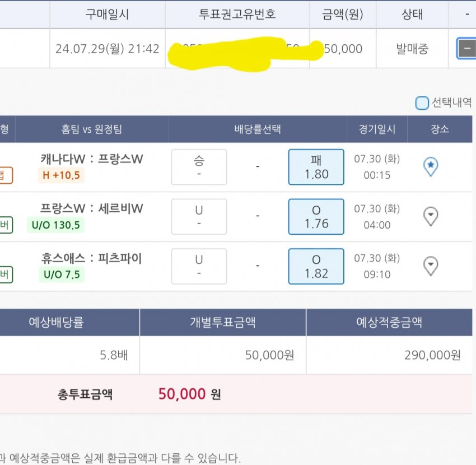The width and height of the screenshot is (476, 465).
Task: Choose U option for 프랑스W vs 세르비W
Action: pyautogui.click(x=199, y=217)
